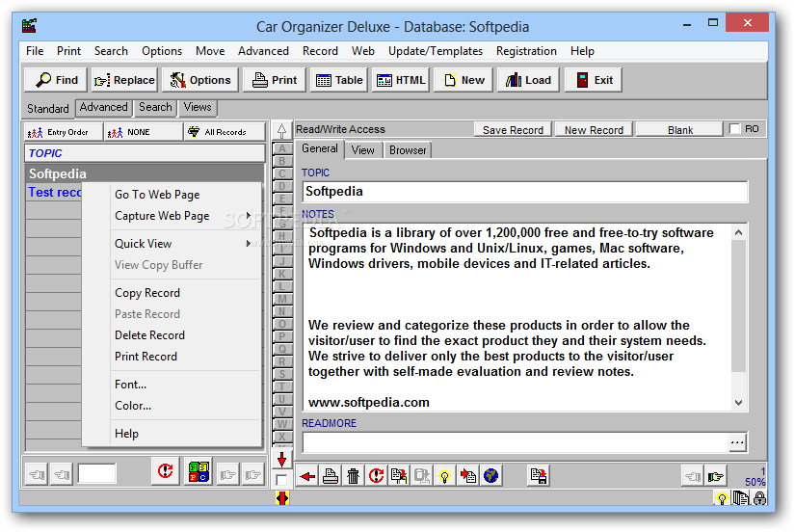Click the All Records filter button

225,132
